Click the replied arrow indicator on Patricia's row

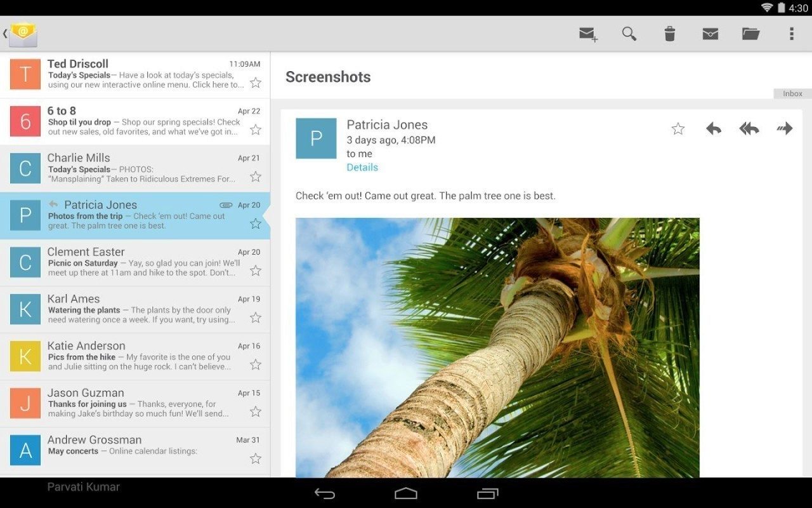click(x=53, y=204)
